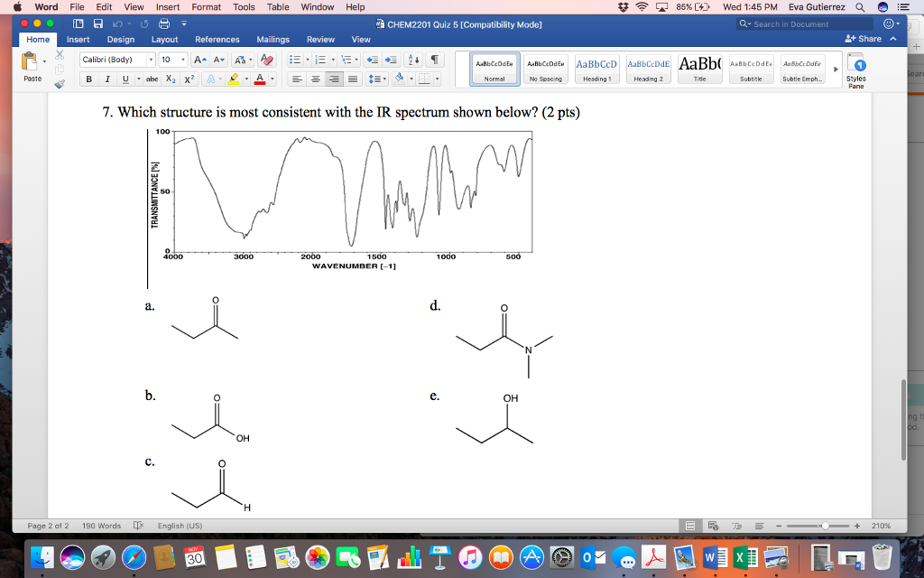
Task: Adjust the zoom slider in status bar
Action: click(x=823, y=526)
